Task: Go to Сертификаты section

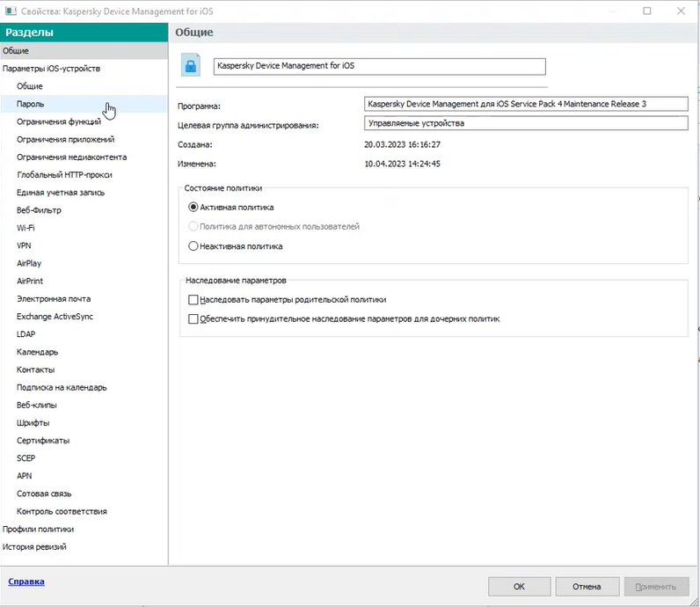Action: coord(84,441)
